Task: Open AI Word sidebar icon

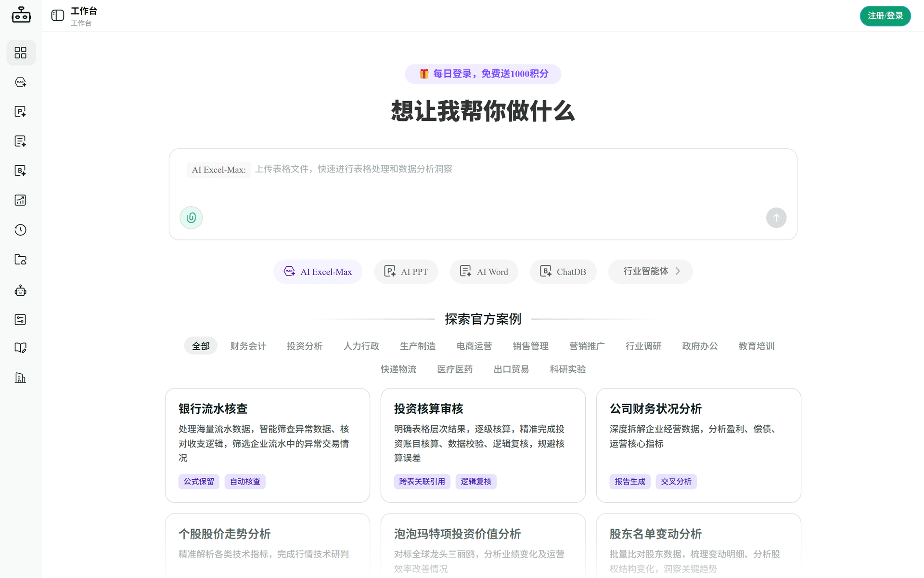Action: click(x=21, y=141)
